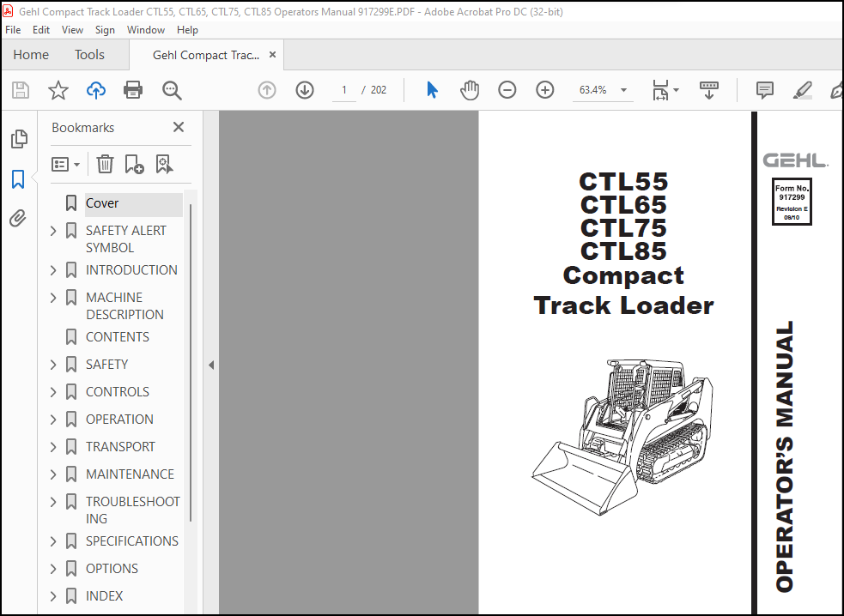Expand SPECIFICATIONS bookmark
The width and height of the screenshot is (844, 616).
point(53,541)
